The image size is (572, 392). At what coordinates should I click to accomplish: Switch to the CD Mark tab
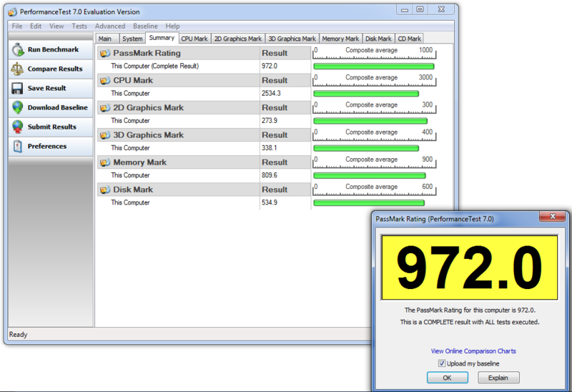pyautogui.click(x=409, y=39)
